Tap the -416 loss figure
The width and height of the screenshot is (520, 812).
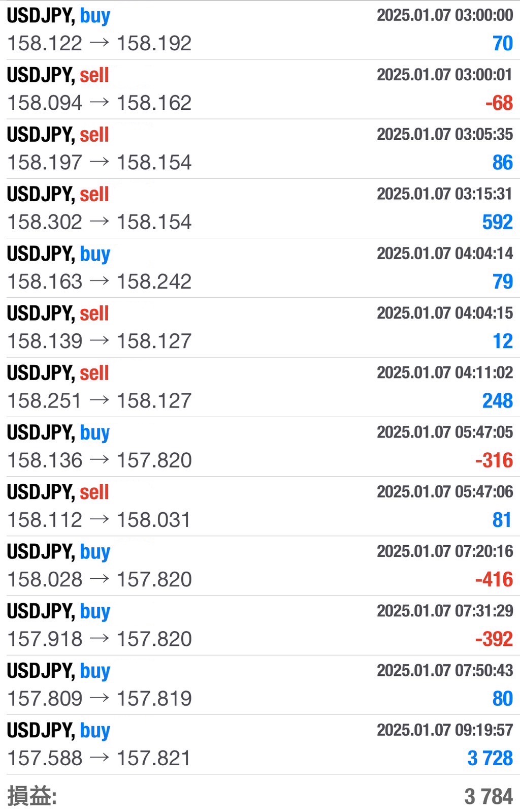pyautogui.click(x=494, y=579)
